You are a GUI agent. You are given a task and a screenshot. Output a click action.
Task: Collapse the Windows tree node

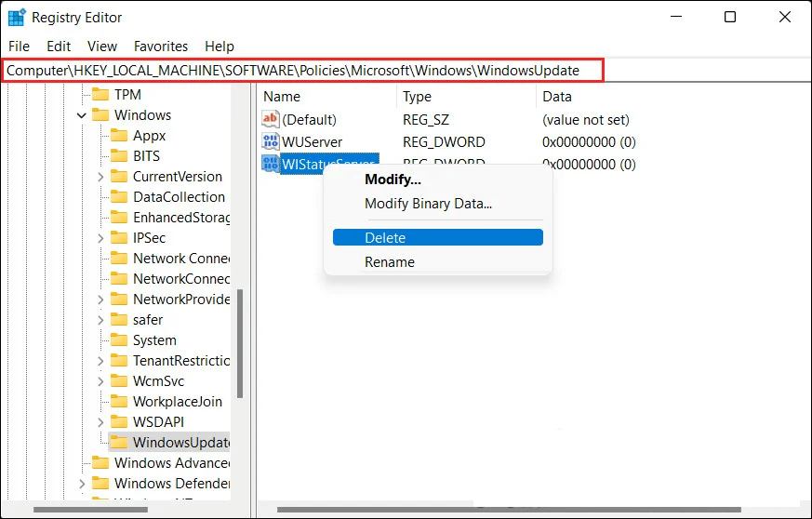[x=82, y=115]
